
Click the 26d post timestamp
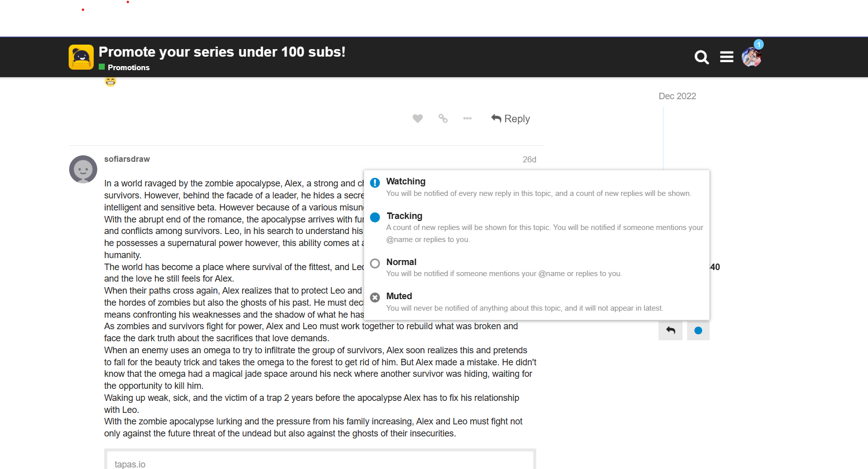[529, 159]
